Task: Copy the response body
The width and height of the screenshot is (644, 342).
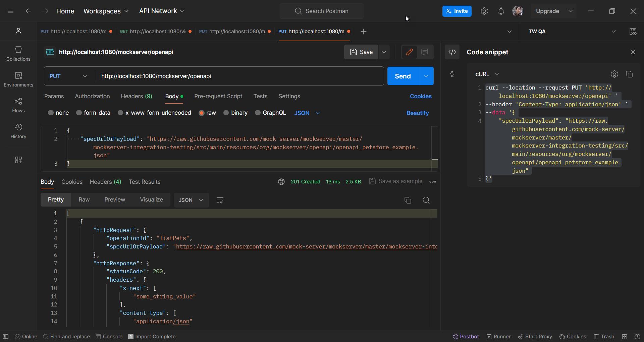Action: click(x=408, y=200)
